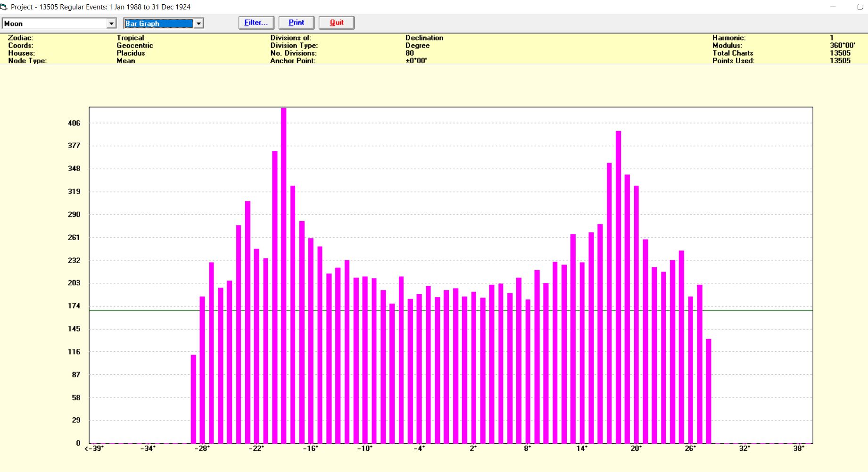868x472 pixels.
Task: Click the 'Tropical' zodiac value
Action: tap(131, 38)
